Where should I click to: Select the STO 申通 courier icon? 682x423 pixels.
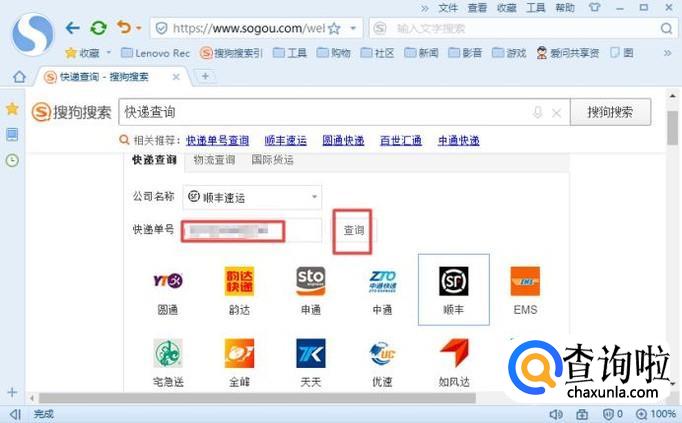coord(310,282)
